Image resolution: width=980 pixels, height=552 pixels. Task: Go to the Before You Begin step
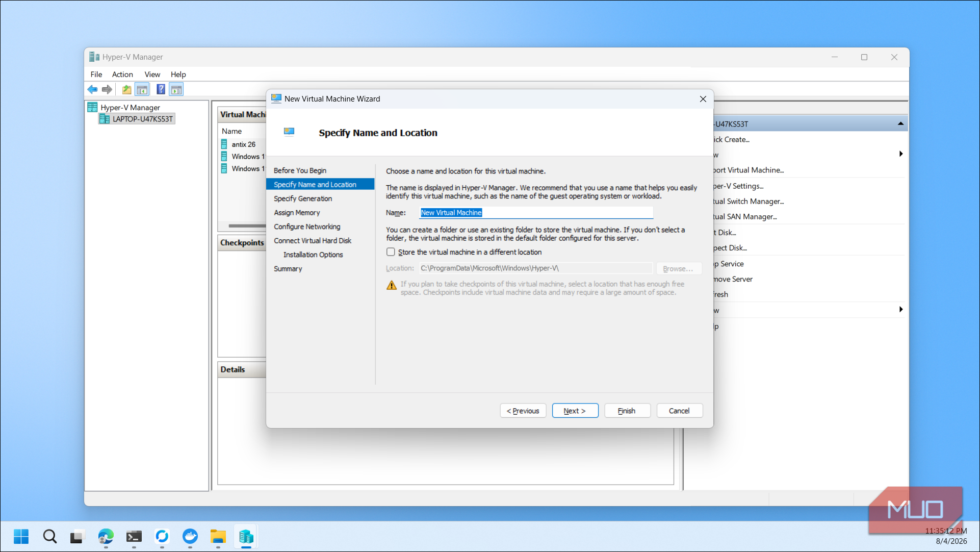(300, 170)
